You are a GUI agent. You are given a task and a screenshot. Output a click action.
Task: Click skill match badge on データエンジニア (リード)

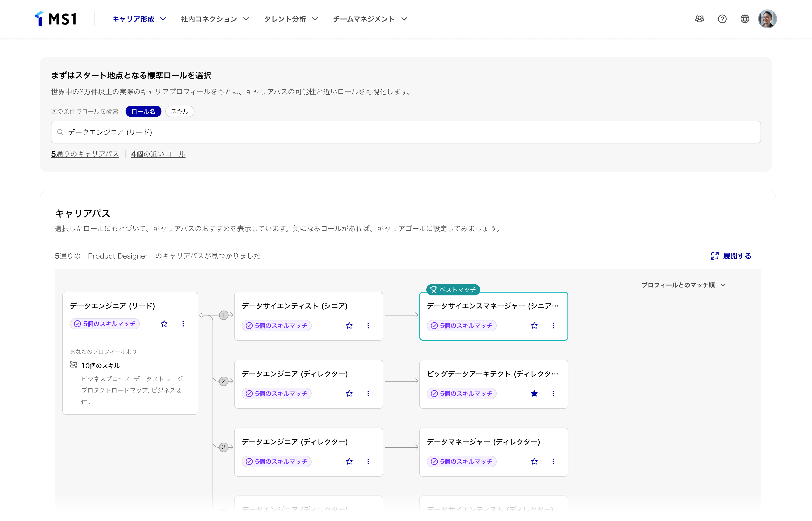pyautogui.click(x=105, y=324)
